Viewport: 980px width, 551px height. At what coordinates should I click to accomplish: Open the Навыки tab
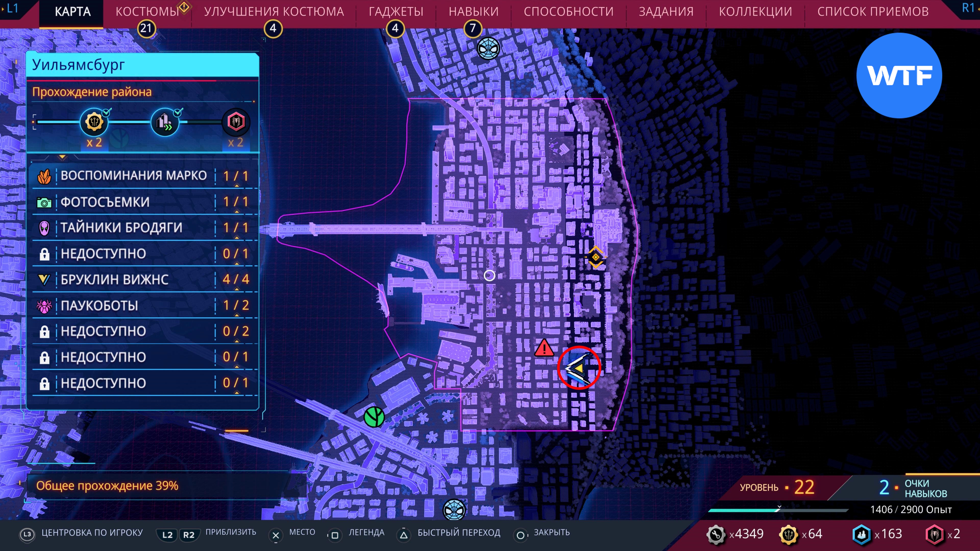473,12
